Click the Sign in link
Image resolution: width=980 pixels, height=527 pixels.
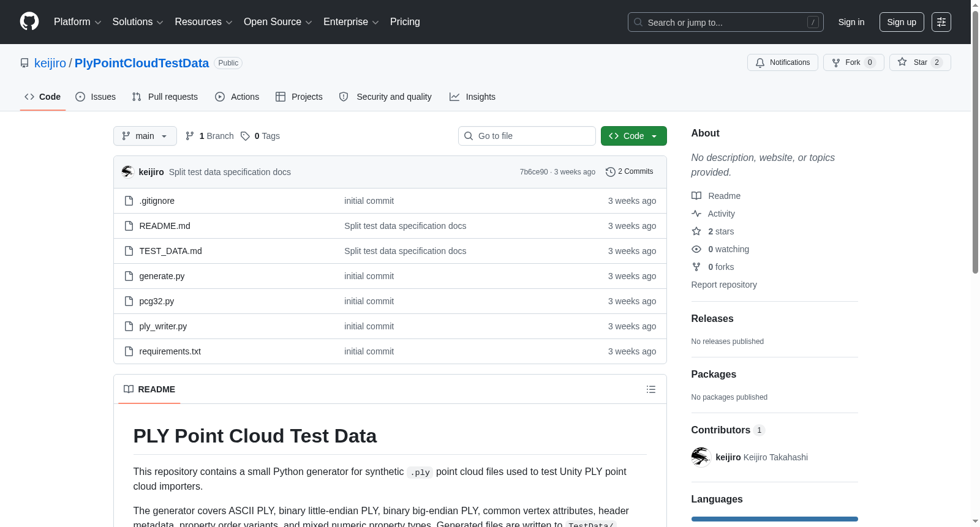(x=851, y=22)
